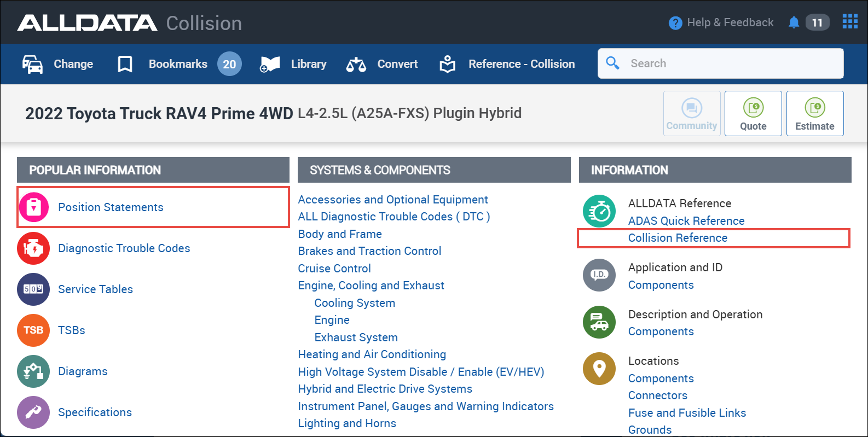Screen dimensions: 868x437
Task: Open the Grounds link
Action: (650, 430)
